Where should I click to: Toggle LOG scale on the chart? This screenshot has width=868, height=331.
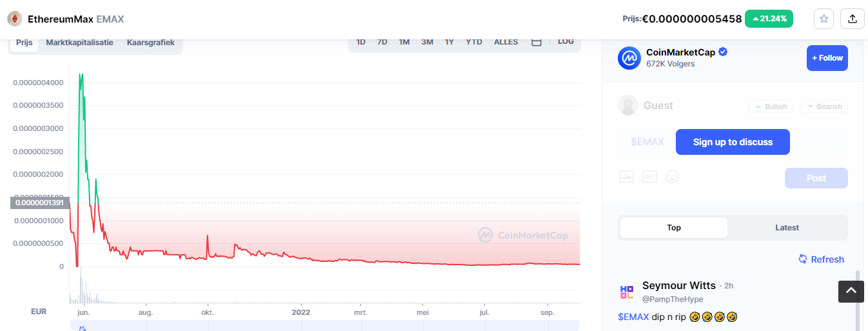point(566,41)
